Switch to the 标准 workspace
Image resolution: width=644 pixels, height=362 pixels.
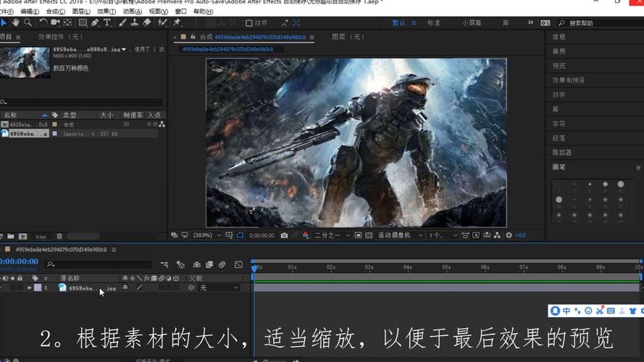433,23
